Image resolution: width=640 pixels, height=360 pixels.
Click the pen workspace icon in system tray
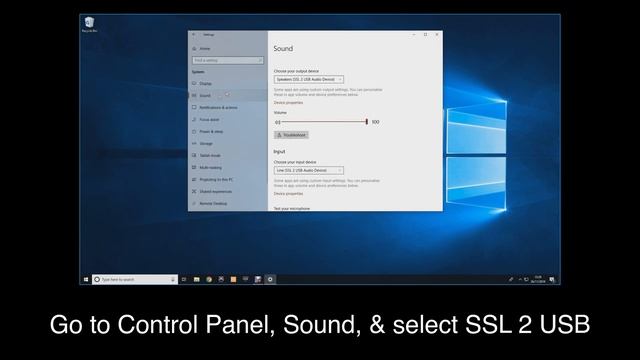click(511, 280)
